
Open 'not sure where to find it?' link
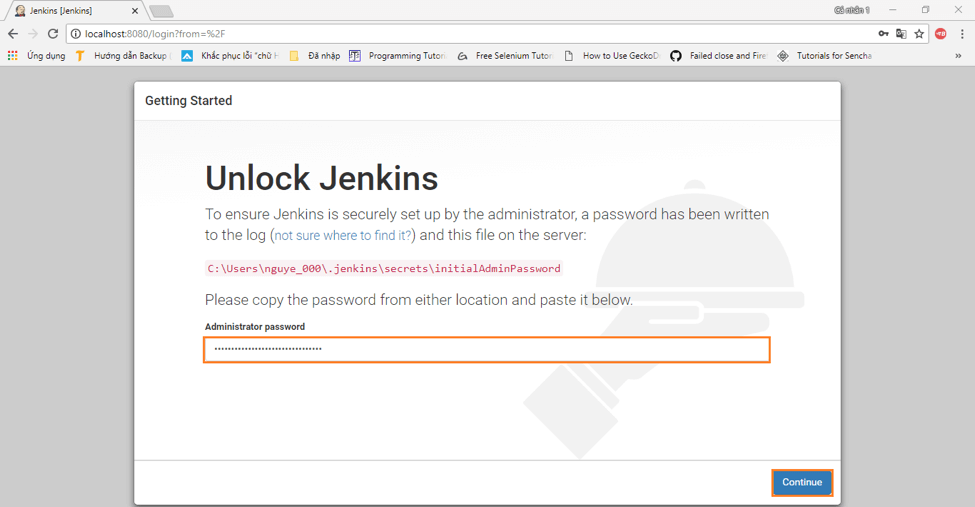[x=342, y=236]
